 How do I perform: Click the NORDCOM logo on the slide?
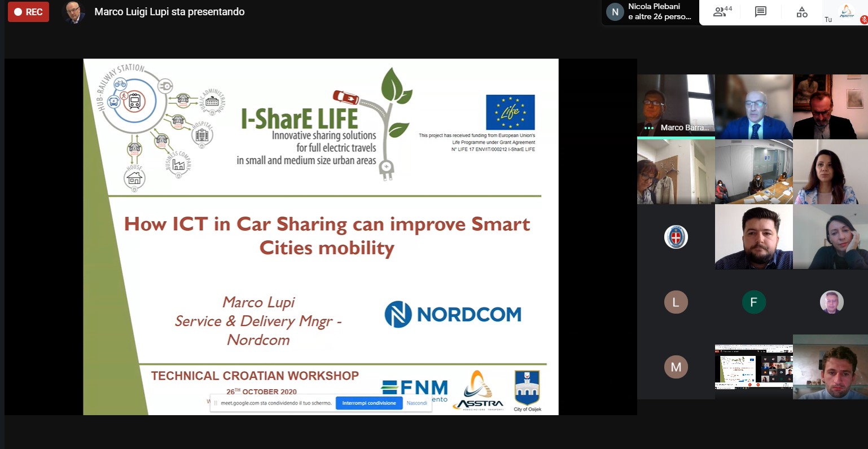click(x=453, y=314)
